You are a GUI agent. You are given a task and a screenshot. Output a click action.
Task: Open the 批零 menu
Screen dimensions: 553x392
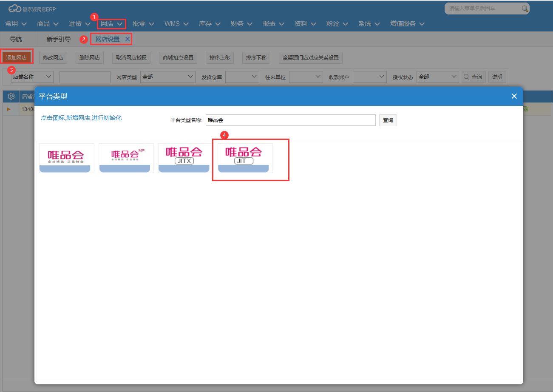click(143, 24)
